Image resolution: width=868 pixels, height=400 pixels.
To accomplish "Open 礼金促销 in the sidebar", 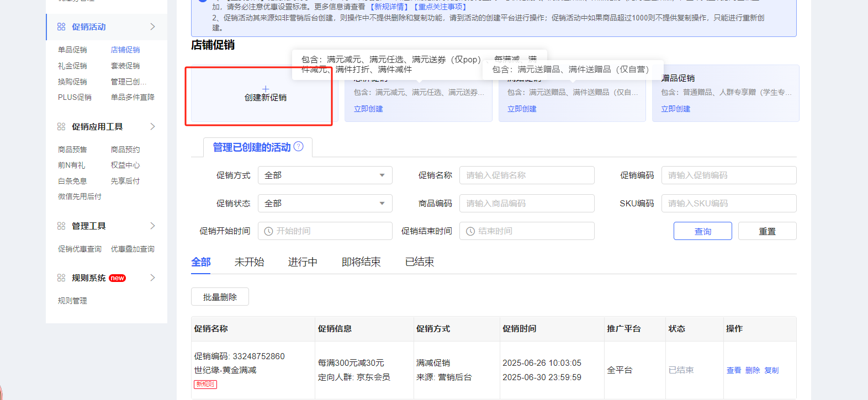I will point(72,66).
